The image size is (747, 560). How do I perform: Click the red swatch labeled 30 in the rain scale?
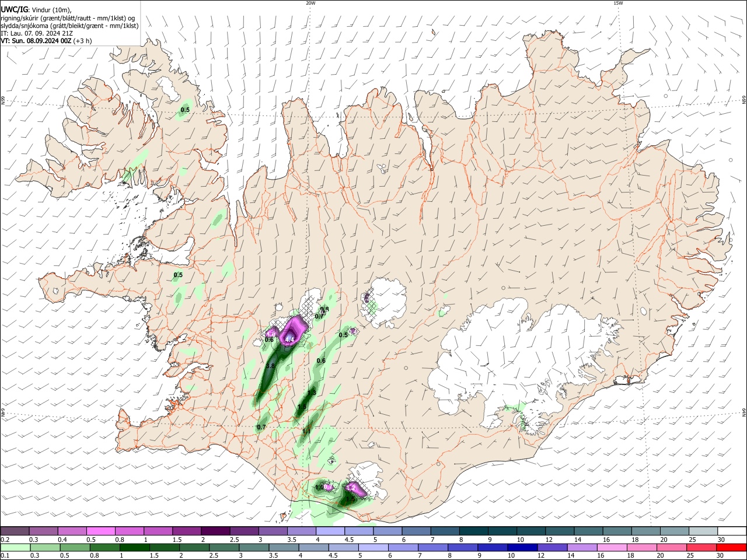[731, 547]
